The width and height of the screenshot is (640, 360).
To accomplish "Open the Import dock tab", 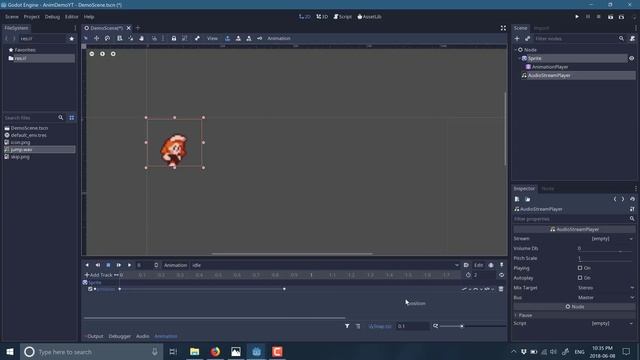I will tap(541, 28).
